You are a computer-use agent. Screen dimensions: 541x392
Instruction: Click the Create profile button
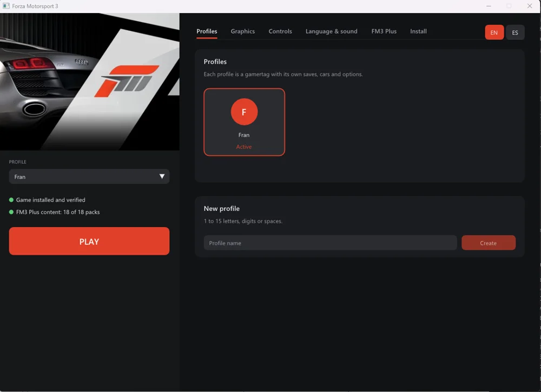[x=488, y=243]
